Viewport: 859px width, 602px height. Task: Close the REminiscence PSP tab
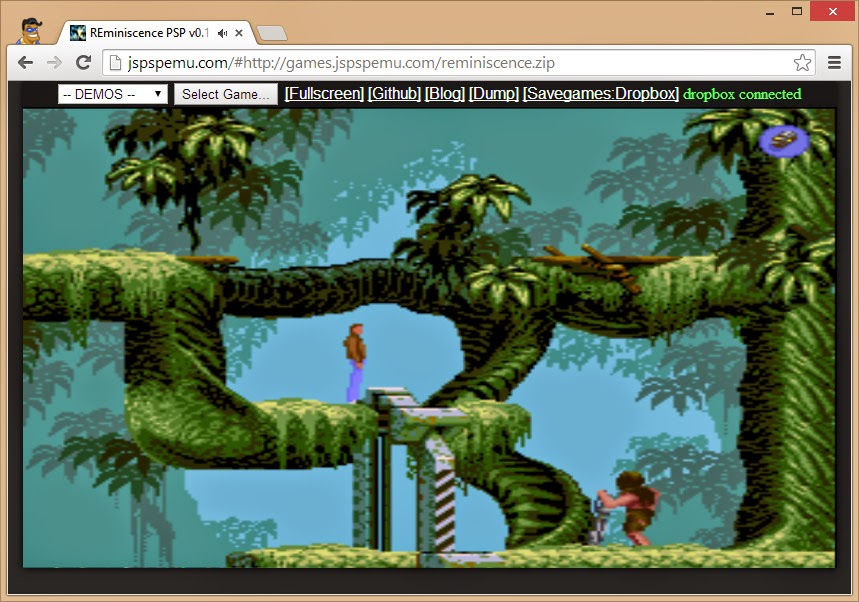[240, 33]
